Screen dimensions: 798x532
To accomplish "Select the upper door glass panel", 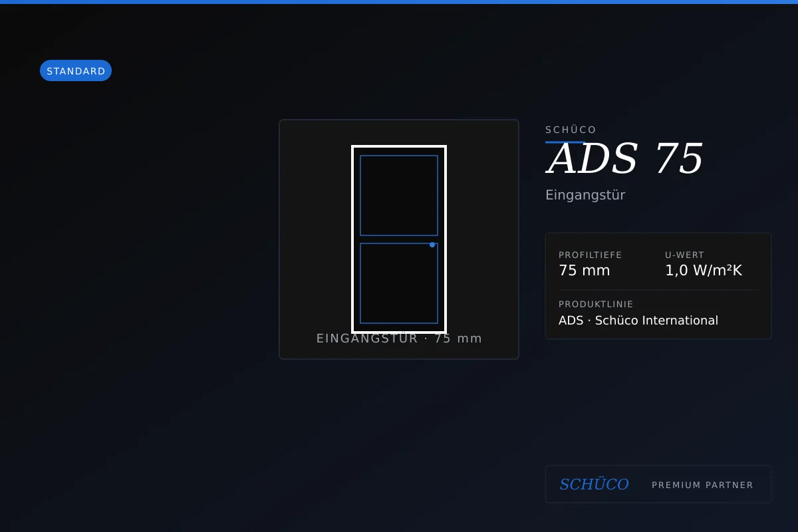I will click(399, 196).
